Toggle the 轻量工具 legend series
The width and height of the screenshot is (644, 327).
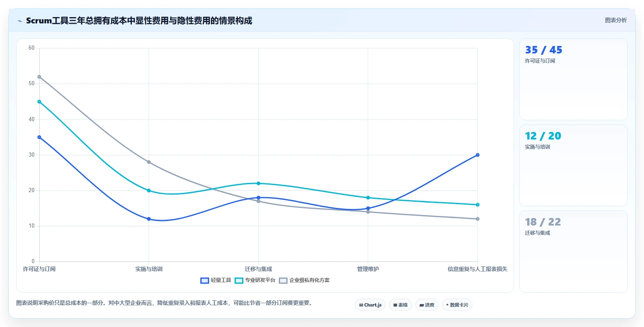[x=216, y=280]
